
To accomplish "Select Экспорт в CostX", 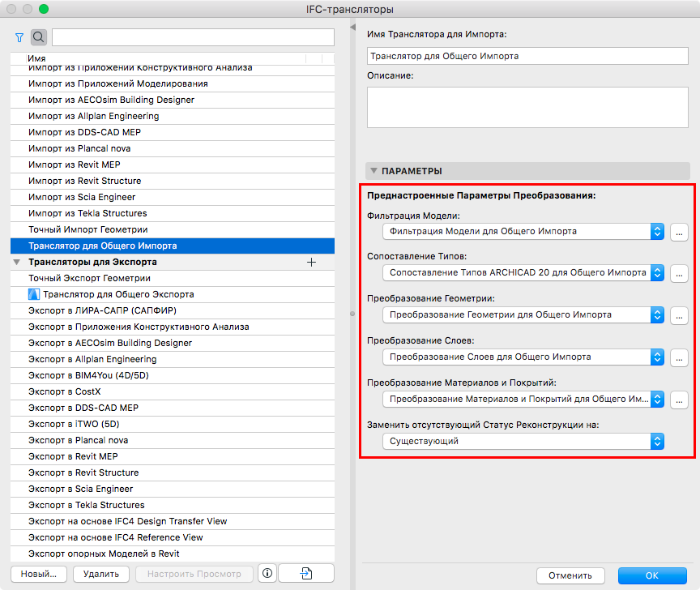I will [x=173, y=391].
